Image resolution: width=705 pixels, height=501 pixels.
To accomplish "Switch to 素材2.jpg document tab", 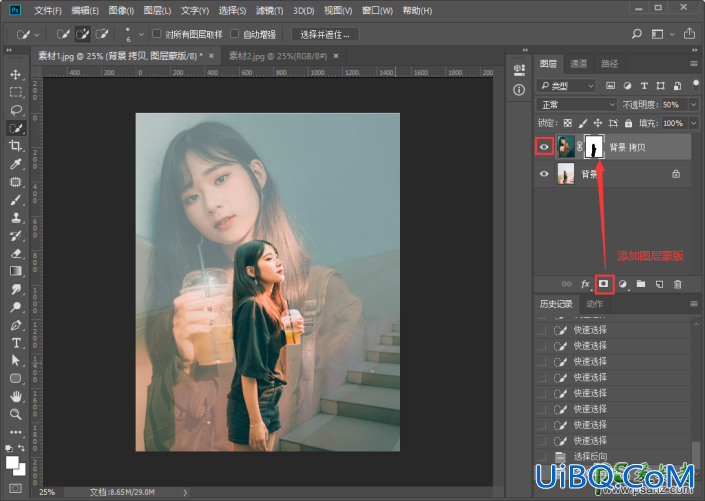I will (x=278, y=56).
